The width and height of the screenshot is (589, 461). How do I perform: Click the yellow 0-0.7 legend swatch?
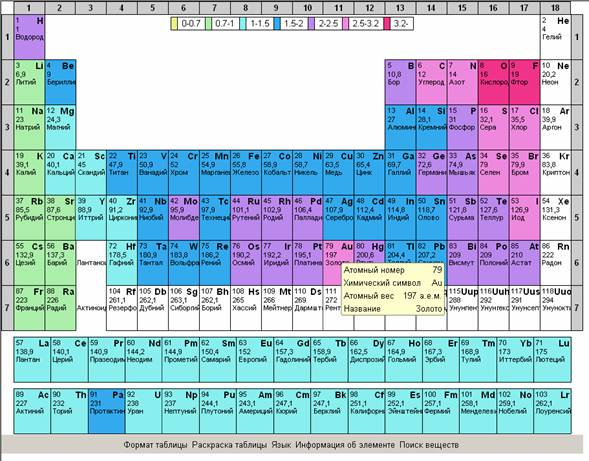(174, 24)
